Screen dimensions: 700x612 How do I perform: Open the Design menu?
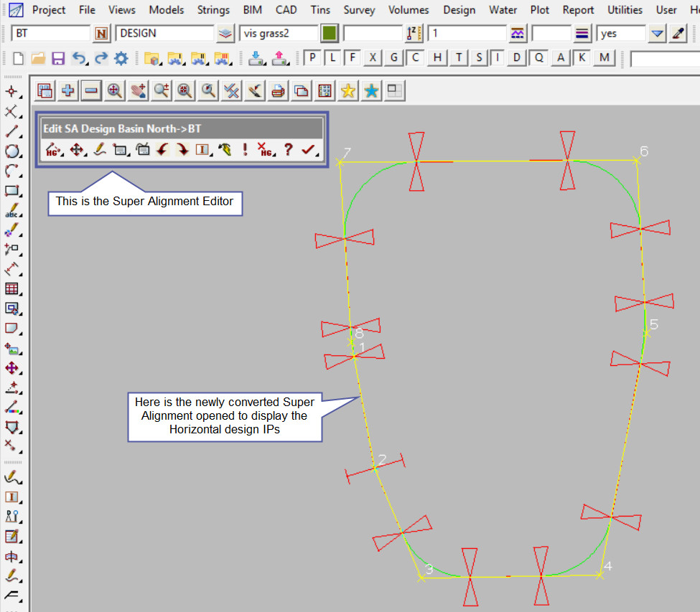(459, 10)
